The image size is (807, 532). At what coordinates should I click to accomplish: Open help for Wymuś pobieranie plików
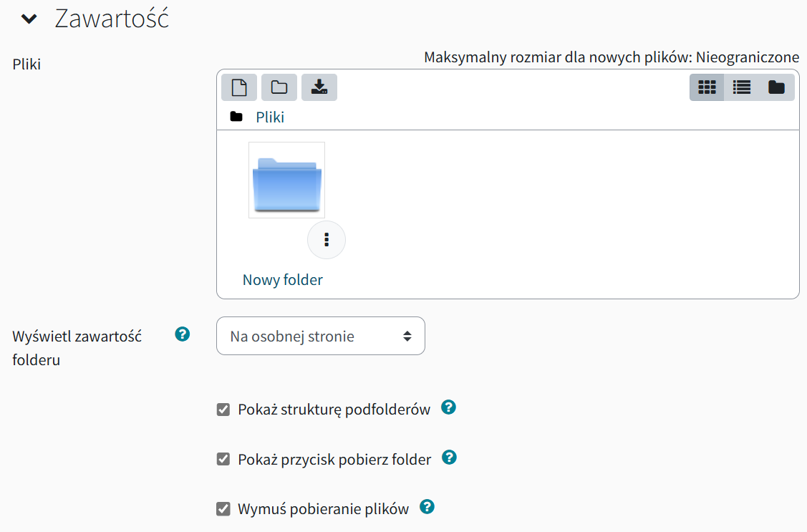427,507
